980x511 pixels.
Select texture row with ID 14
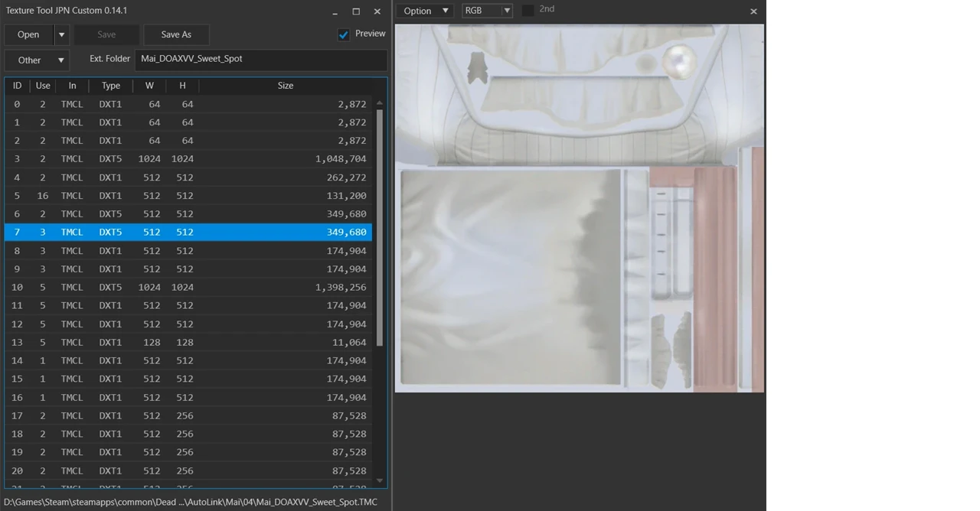188,361
